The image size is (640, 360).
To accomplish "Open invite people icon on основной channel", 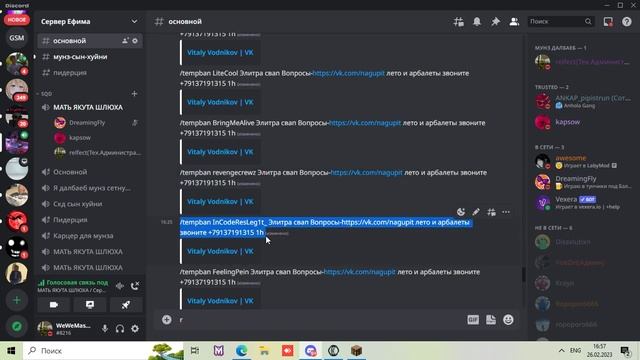I will coord(125,41).
